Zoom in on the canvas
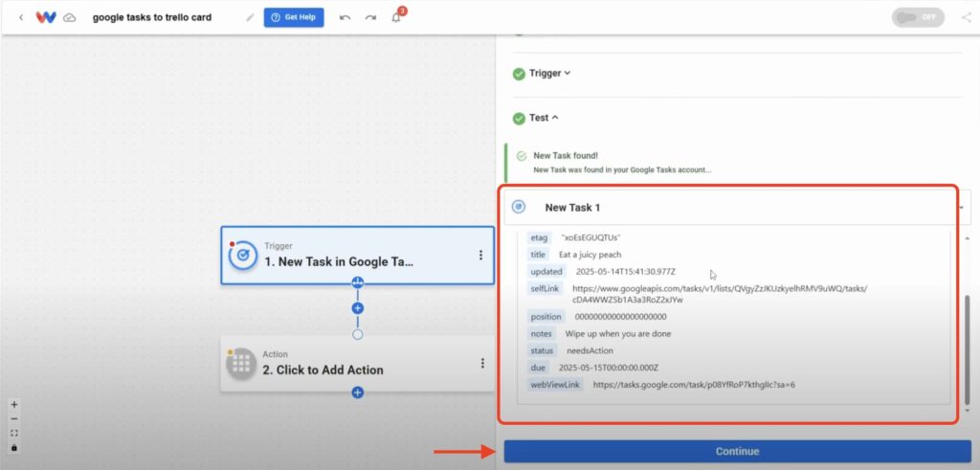The width and height of the screenshot is (980, 470). coord(14,404)
